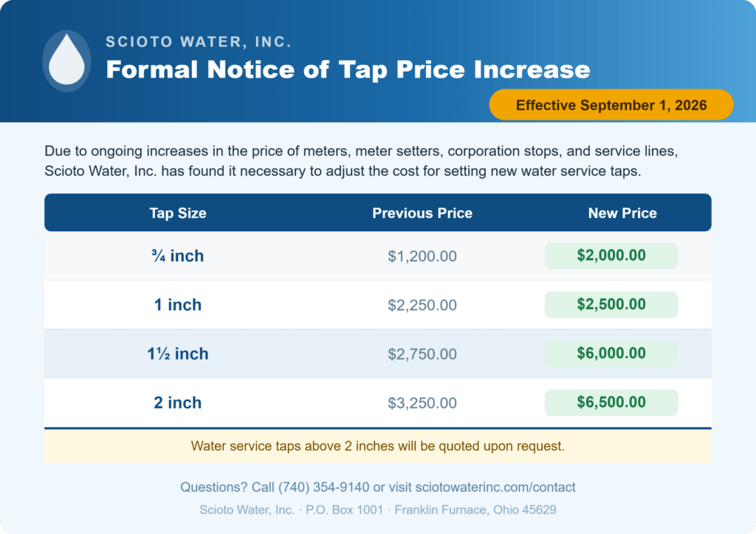Click the $2,000.00 new price badge
The width and height of the screenshot is (756, 534).
point(611,256)
